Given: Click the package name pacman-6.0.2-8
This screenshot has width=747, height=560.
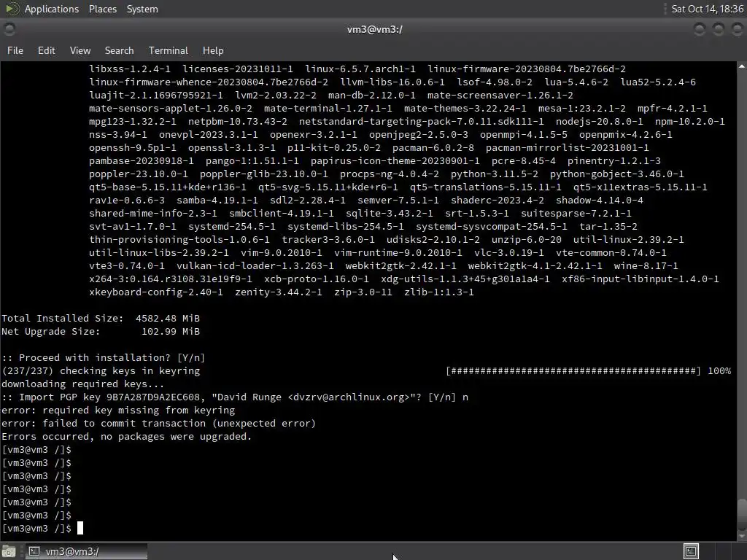Looking at the screenshot, I should pyautogui.click(x=433, y=147).
